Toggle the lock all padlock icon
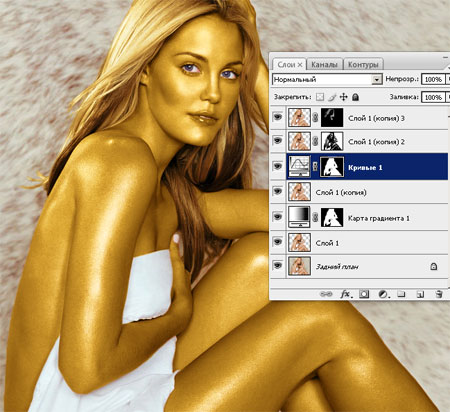Screen dimensions: 450x412 coord(356,97)
